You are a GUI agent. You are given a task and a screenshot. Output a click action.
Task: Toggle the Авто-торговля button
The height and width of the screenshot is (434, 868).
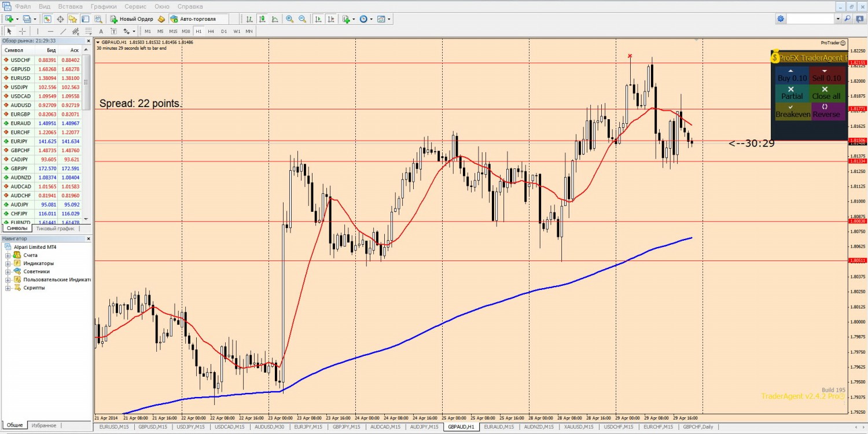coord(198,19)
